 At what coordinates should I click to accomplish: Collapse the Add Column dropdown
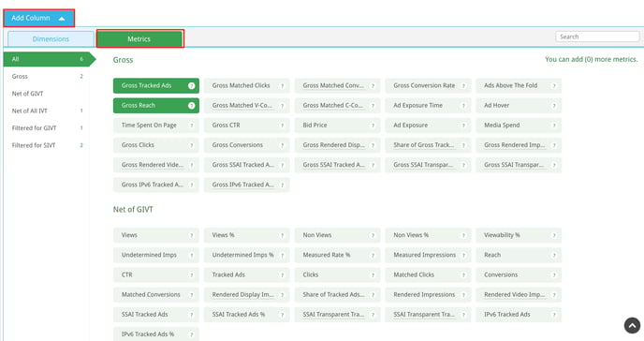[x=39, y=18]
